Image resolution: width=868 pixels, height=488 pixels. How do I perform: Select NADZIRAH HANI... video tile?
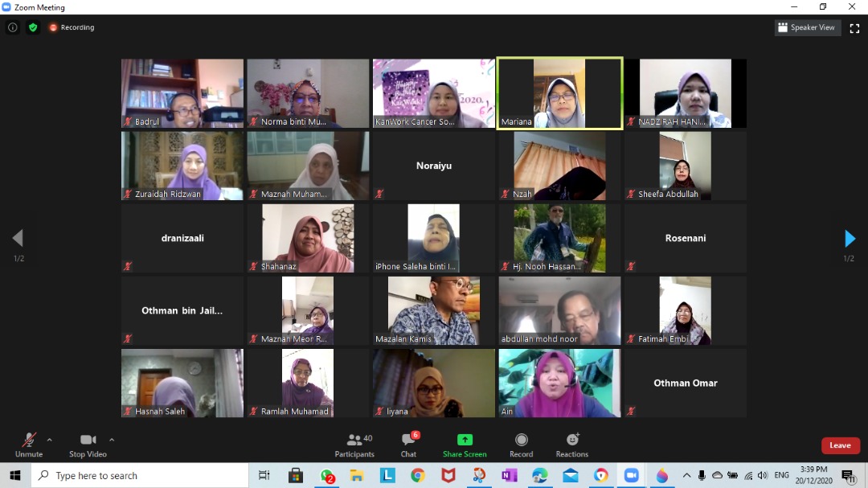point(686,93)
